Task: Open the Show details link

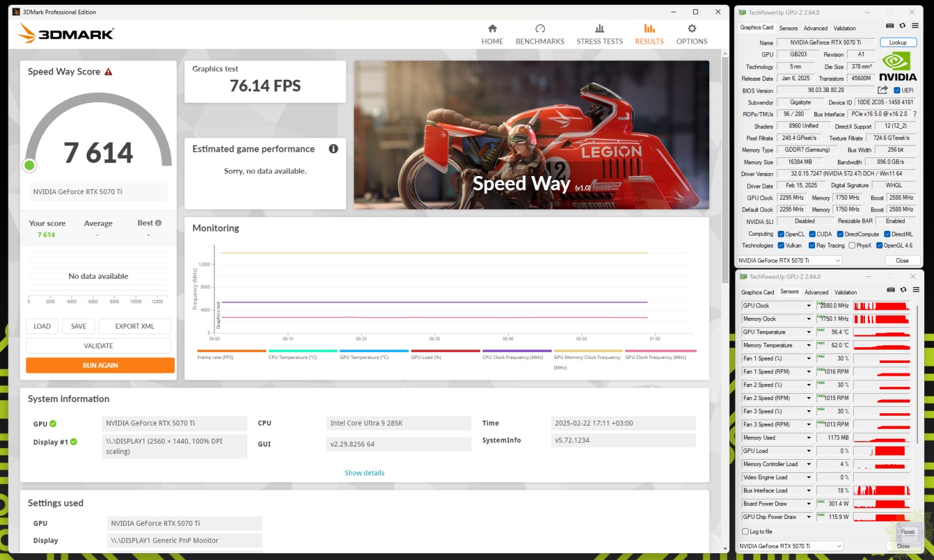Action: tap(364, 473)
